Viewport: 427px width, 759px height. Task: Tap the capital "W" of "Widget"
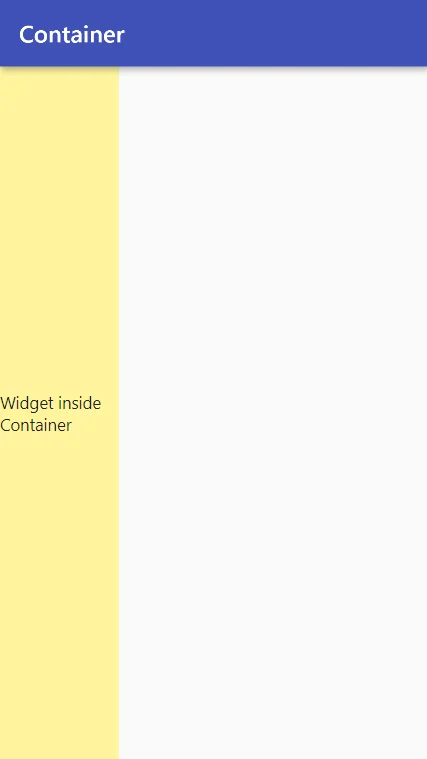pyautogui.click(x=9, y=403)
